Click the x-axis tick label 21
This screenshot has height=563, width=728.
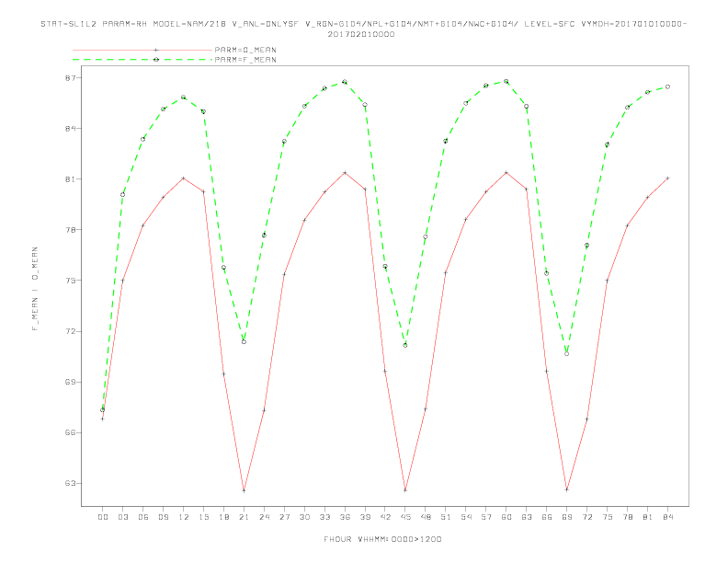coord(245,517)
